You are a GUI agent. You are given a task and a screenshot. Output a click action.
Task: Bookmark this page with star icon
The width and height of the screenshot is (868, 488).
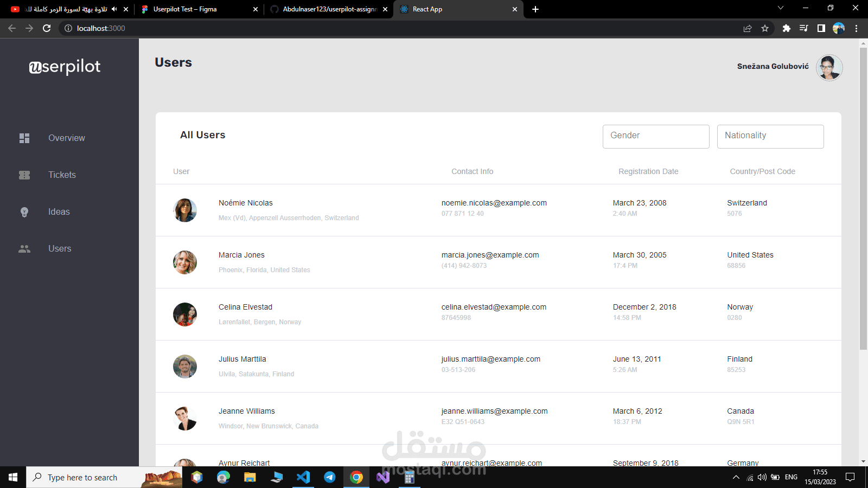[765, 28]
